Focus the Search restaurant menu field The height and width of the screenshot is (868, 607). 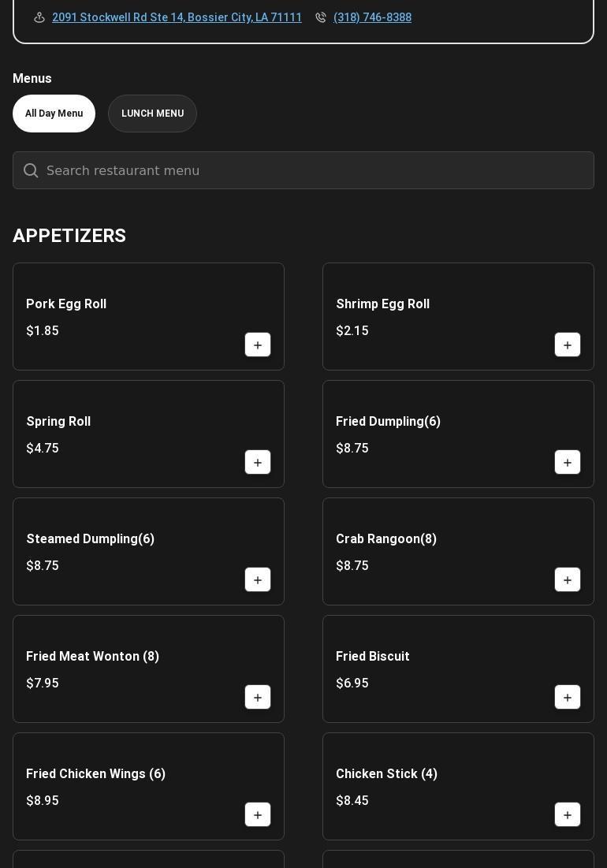coord(315,170)
